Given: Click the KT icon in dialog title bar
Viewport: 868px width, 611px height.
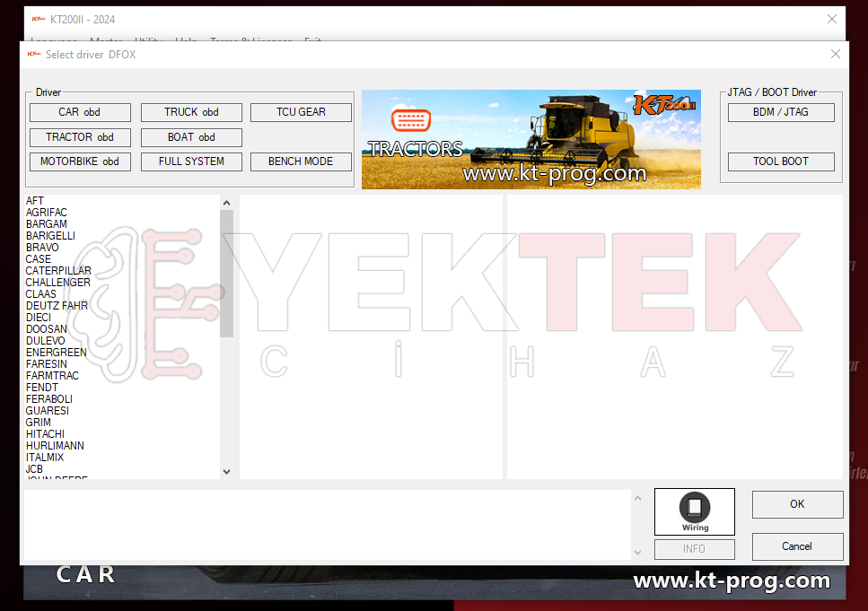Looking at the screenshot, I should [x=34, y=54].
